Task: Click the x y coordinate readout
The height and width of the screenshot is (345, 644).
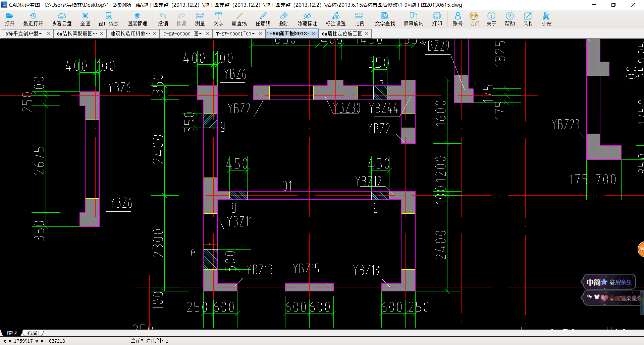Action: tap(34, 341)
